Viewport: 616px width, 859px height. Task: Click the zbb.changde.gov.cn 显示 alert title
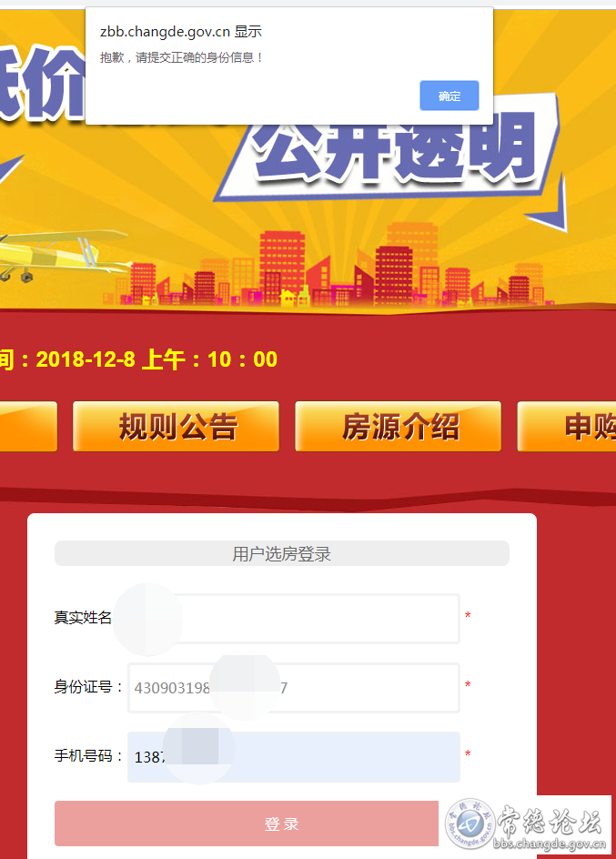tap(181, 32)
